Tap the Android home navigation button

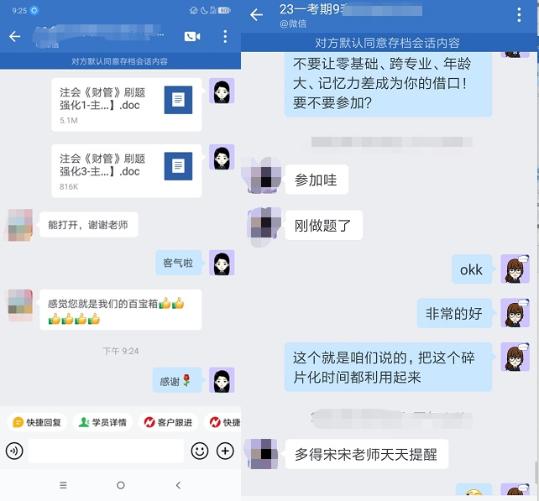[x=121, y=485]
